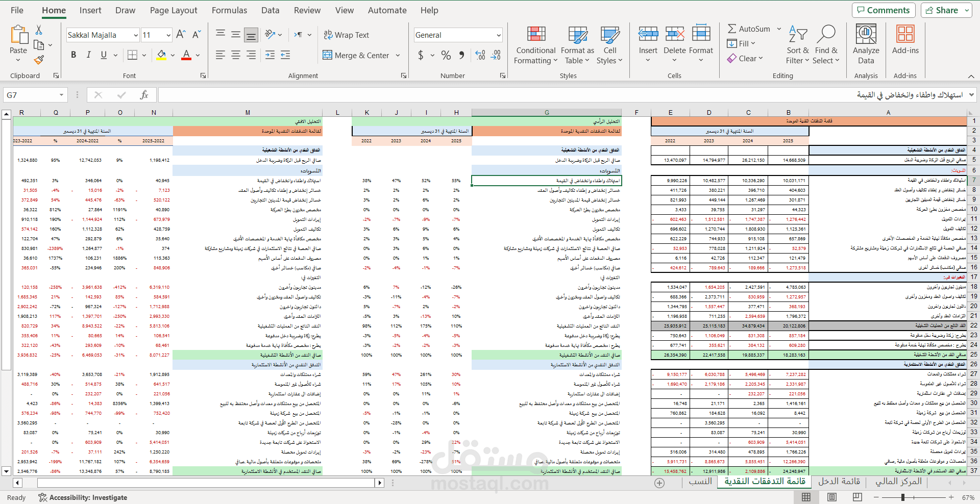Click the Top Align icon
The width and height of the screenshot is (980, 504).
[x=220, y=35]
